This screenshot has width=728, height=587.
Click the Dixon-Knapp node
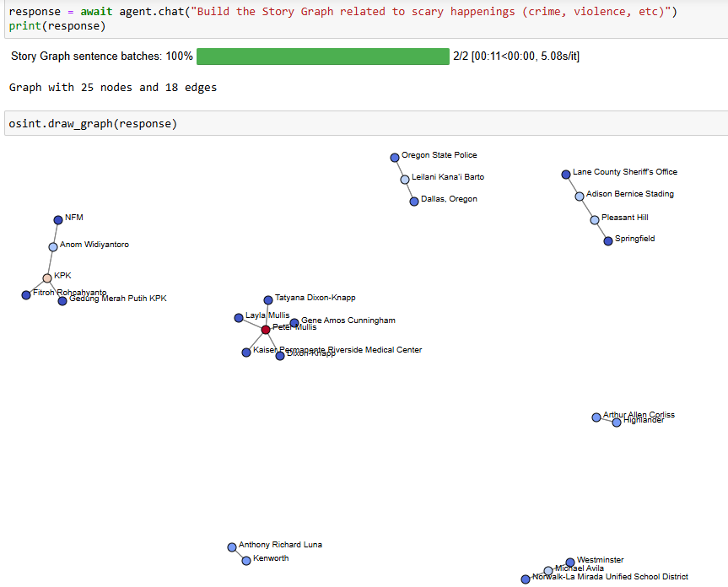click(x=280, y=356)
